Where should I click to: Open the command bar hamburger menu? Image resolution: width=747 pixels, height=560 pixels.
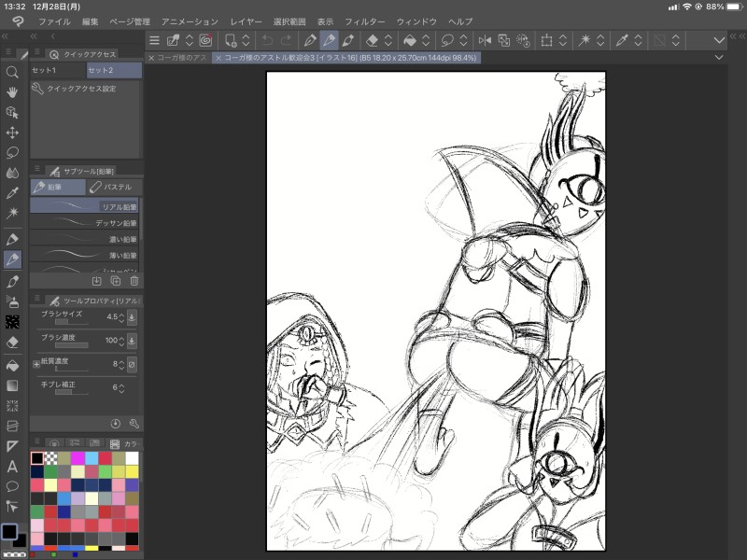(154, 40)
